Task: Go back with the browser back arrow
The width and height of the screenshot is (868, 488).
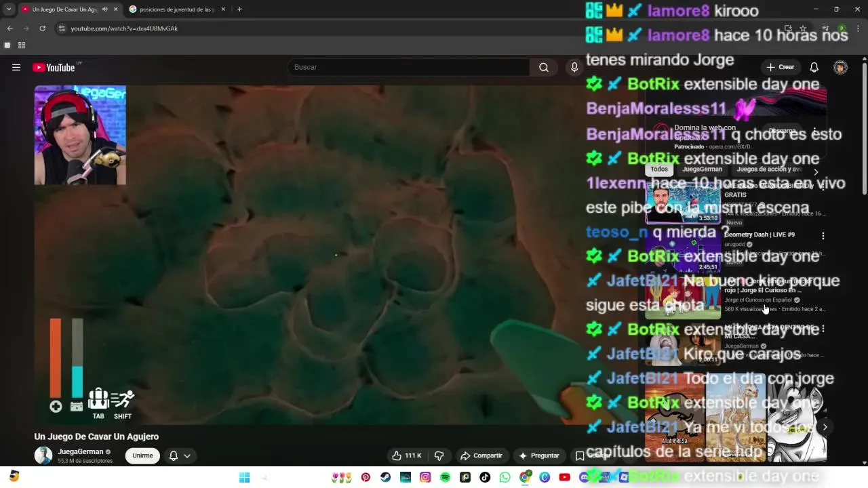Action: [9, 28]
